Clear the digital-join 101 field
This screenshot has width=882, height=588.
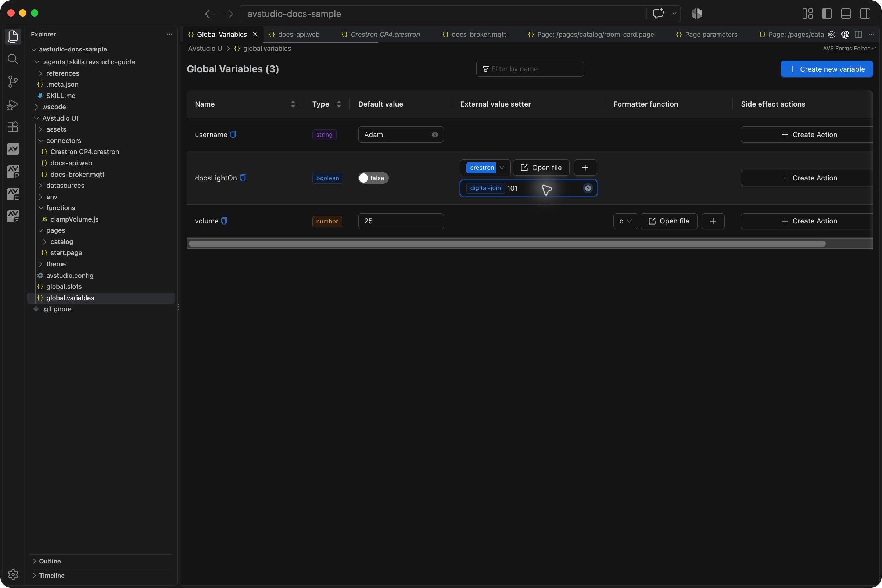coord(588,188)
